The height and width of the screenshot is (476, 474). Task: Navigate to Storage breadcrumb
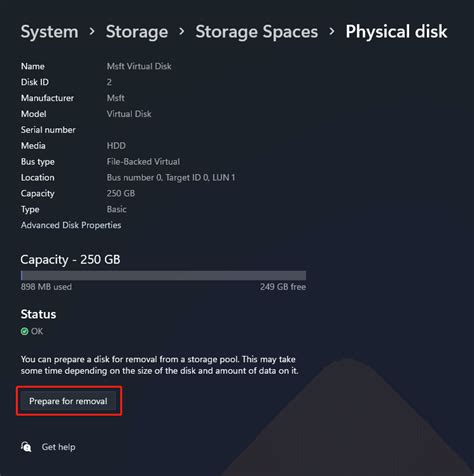point(137,32)
